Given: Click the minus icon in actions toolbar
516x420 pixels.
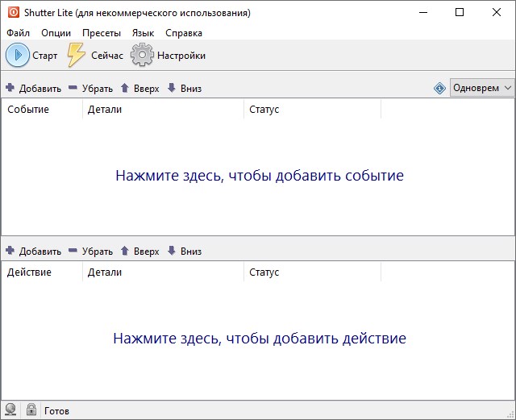Looking at the screenshot, I should 73,251.
